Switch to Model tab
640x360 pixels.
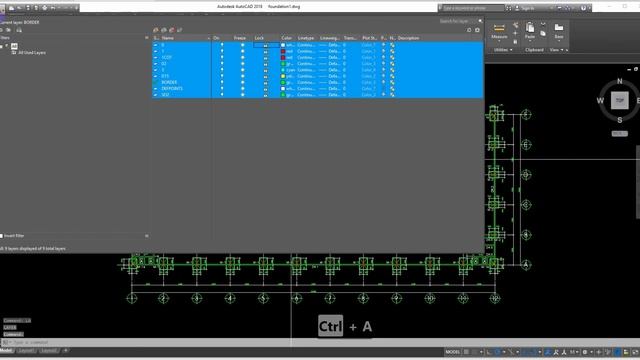tap(6, 351)
